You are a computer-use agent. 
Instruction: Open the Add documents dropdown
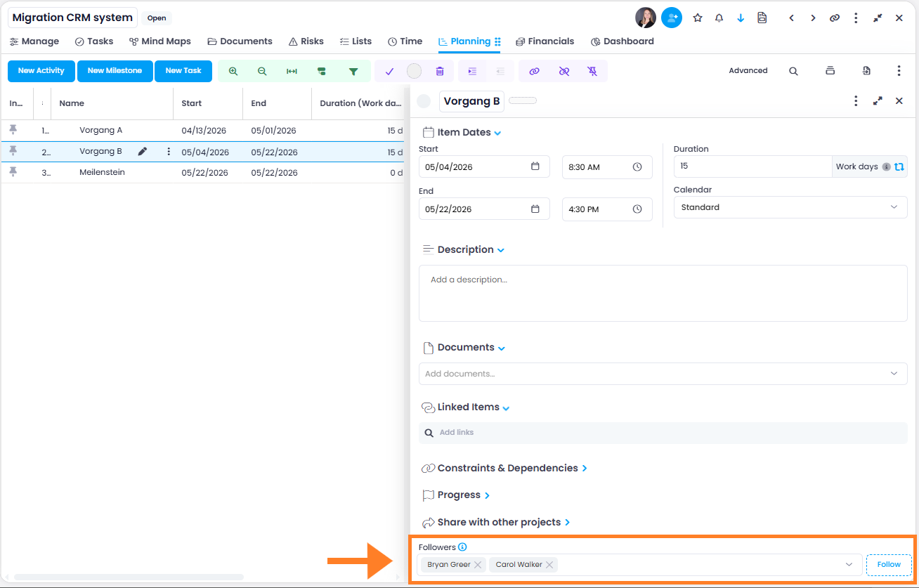pyautogui.click(x=663, y=374)
